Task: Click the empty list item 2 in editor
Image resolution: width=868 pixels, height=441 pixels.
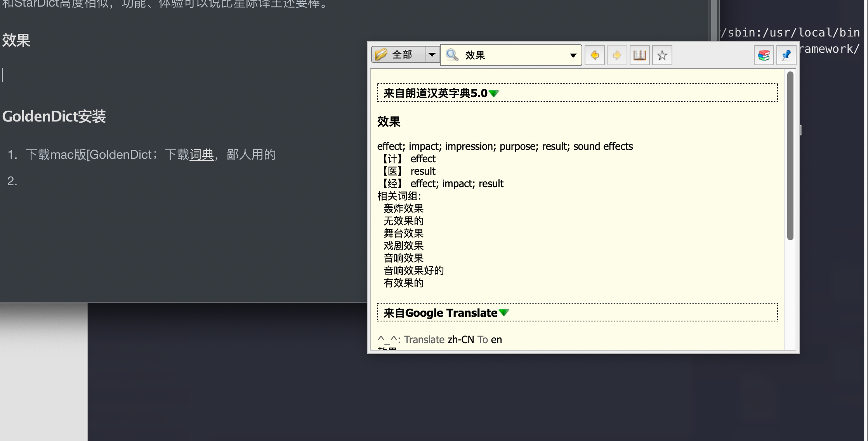Action: [12, 181]
